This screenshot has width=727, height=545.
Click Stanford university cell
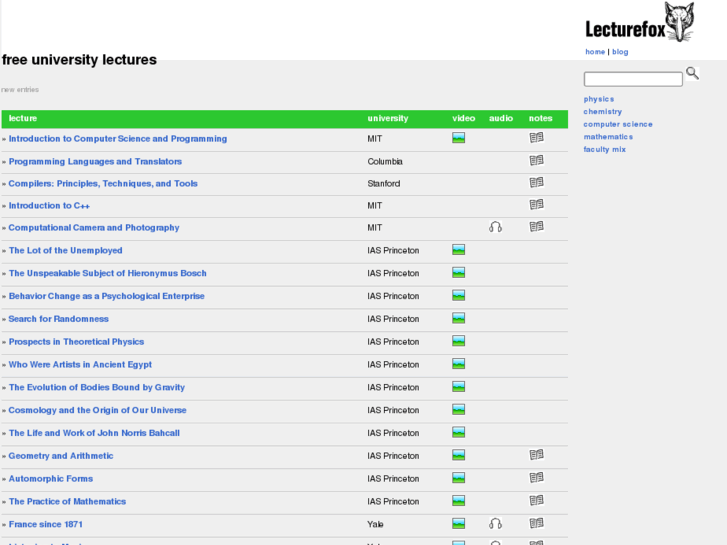click(383, 184)
